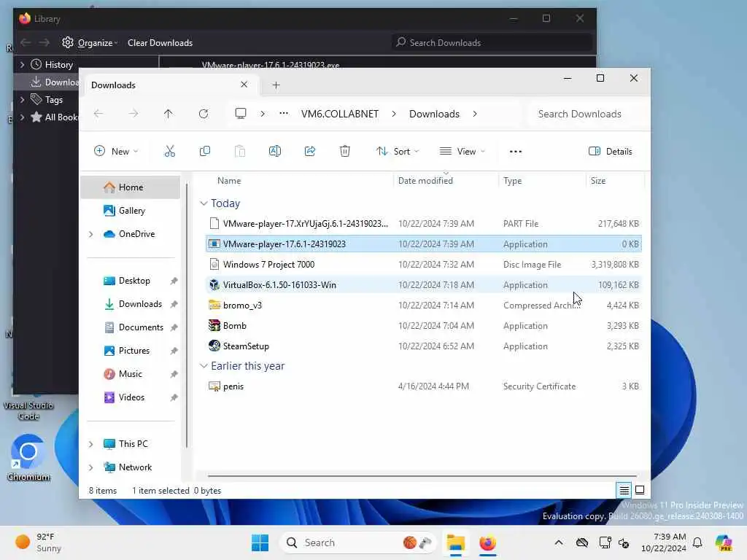Select bromo_v3 compressed archive

(x=424, y=306)
